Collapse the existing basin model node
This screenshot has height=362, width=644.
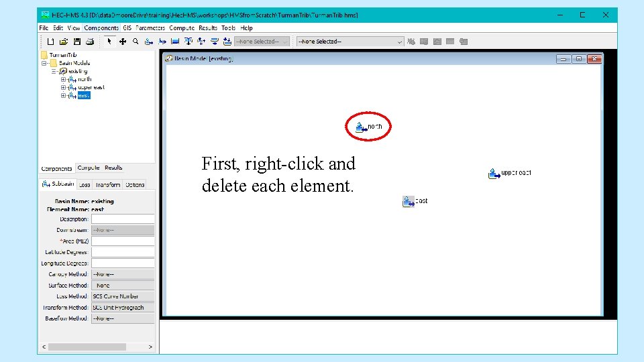pyautogui.click(x=54, y=72)
